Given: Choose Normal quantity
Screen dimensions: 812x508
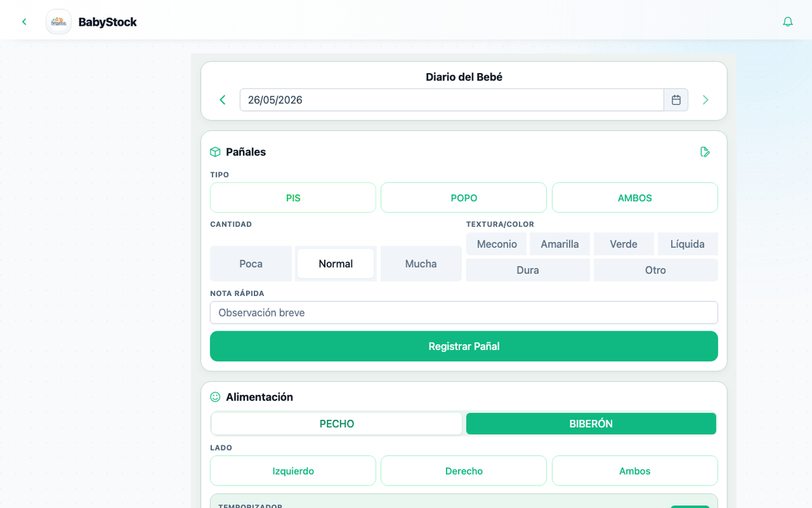Looking at the screenshot, I should pyautogui.click(x=336, y=263).
